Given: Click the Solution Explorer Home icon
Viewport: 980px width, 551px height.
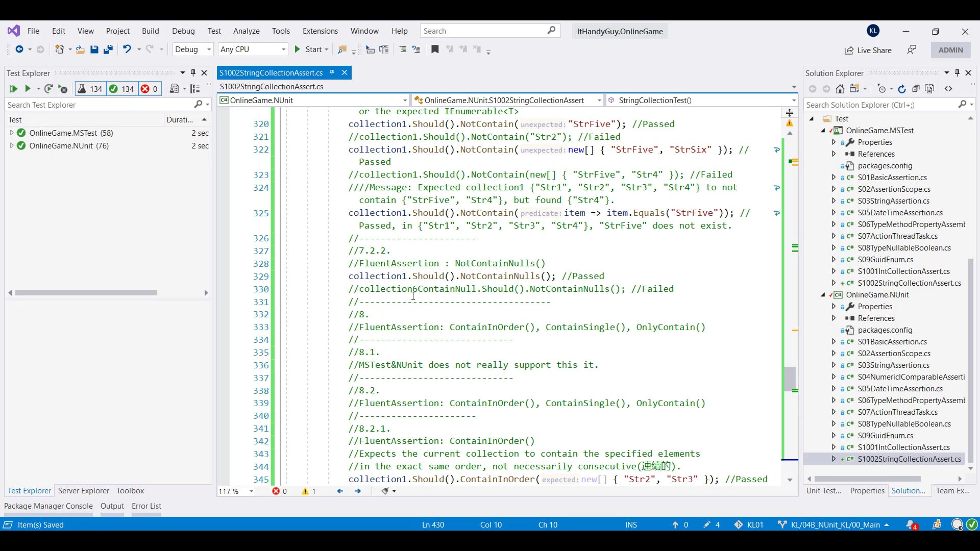Looking at the screenshot, I should [840, 89].
